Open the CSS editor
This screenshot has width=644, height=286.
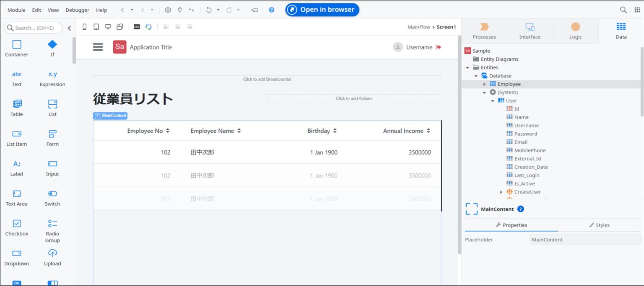pyautogui.click(x=136, y=26)
